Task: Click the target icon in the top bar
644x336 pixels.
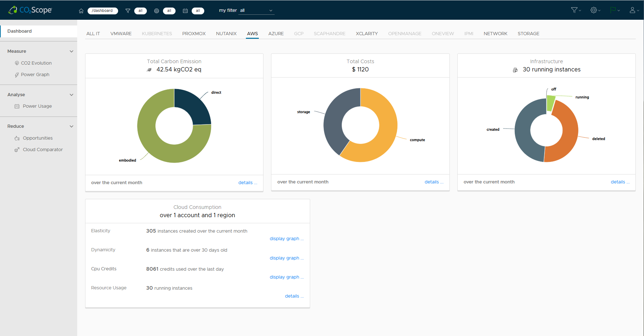Action: tap(157, 11)
